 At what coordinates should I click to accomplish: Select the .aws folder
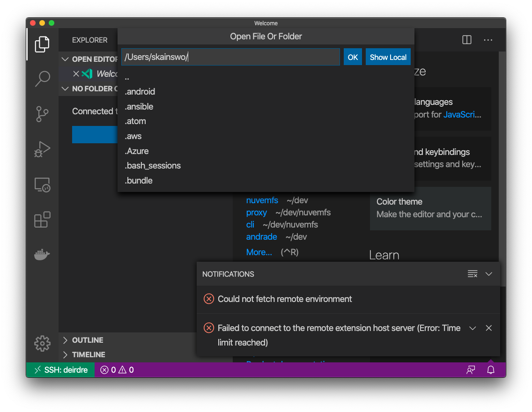(266, 136)
